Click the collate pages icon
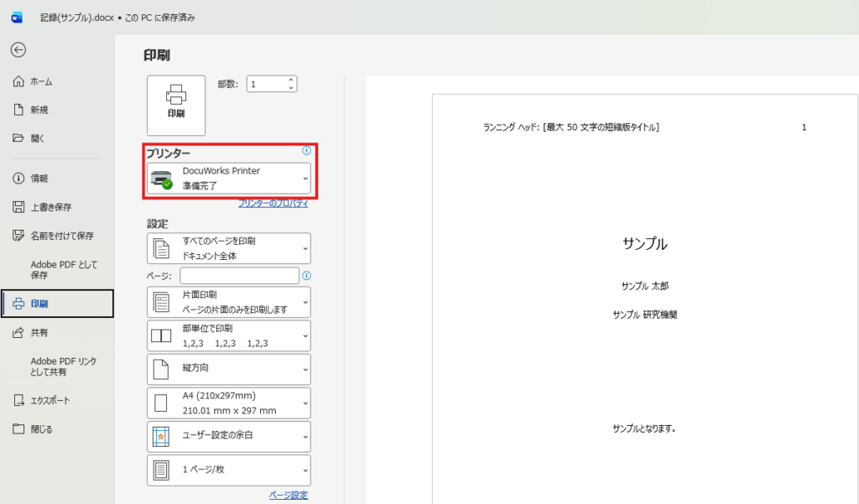The width and height of the screenshot is (859, 504). coord(161,335)
